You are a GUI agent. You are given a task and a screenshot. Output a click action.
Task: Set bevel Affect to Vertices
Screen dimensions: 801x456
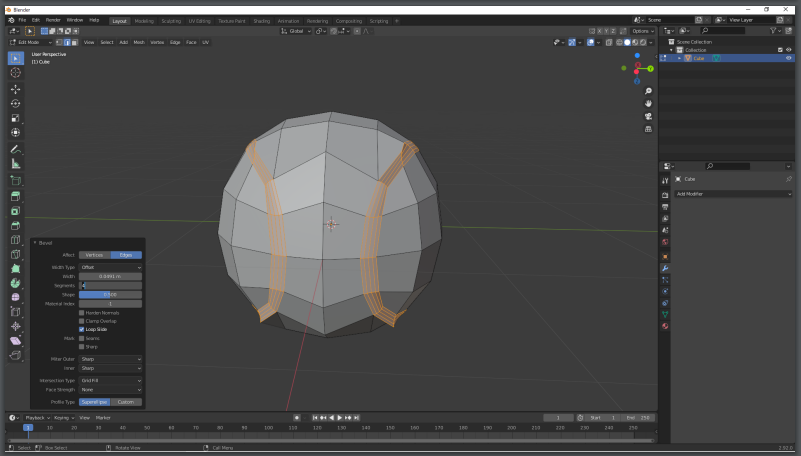(93, 255)
